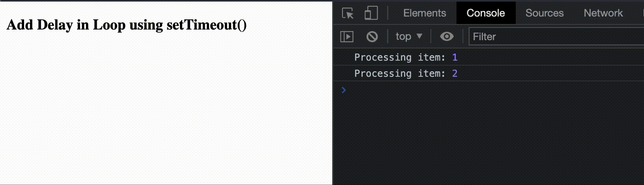Select the Console tab
644x185 pixels.
coord(486,13)
